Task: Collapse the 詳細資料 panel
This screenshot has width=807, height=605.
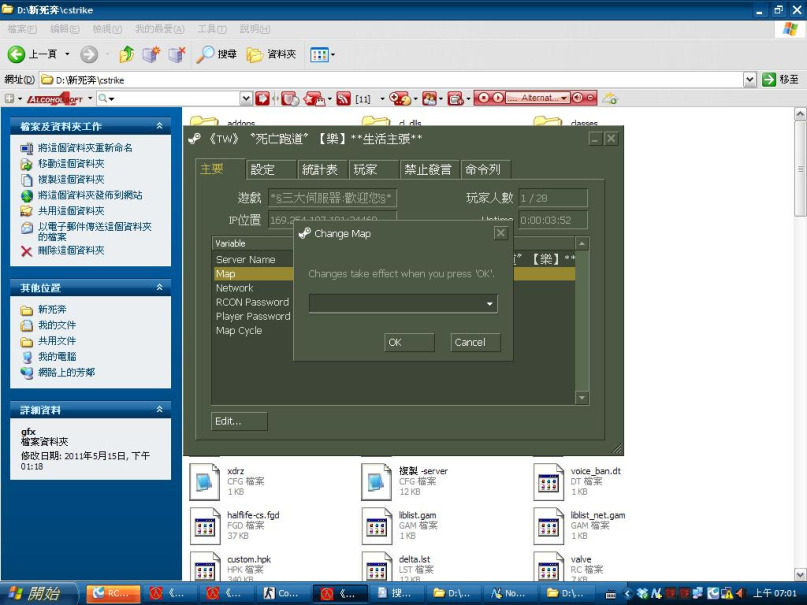Action: (160, 410)
